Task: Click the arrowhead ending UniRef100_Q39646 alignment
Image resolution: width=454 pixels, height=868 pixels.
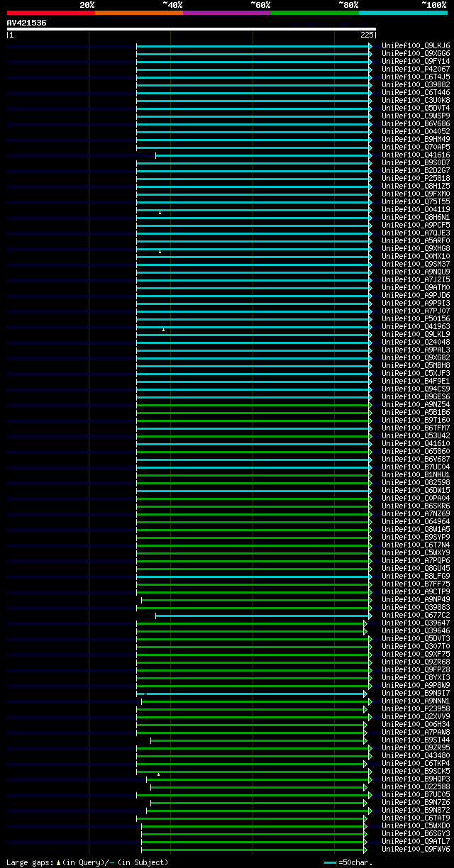Action: (x=365, y=630)
